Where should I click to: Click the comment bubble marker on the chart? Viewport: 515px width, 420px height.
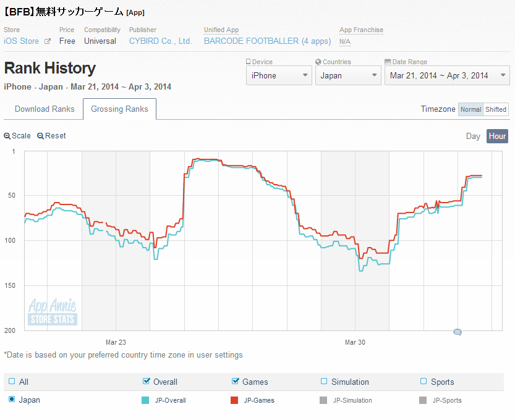[458, 332]
